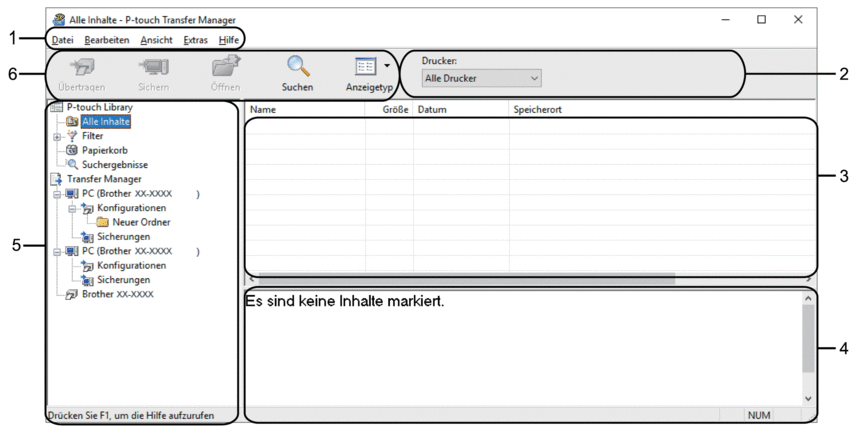
Task: Click the Sichern toolbar icon
Action: coord(154,67)
